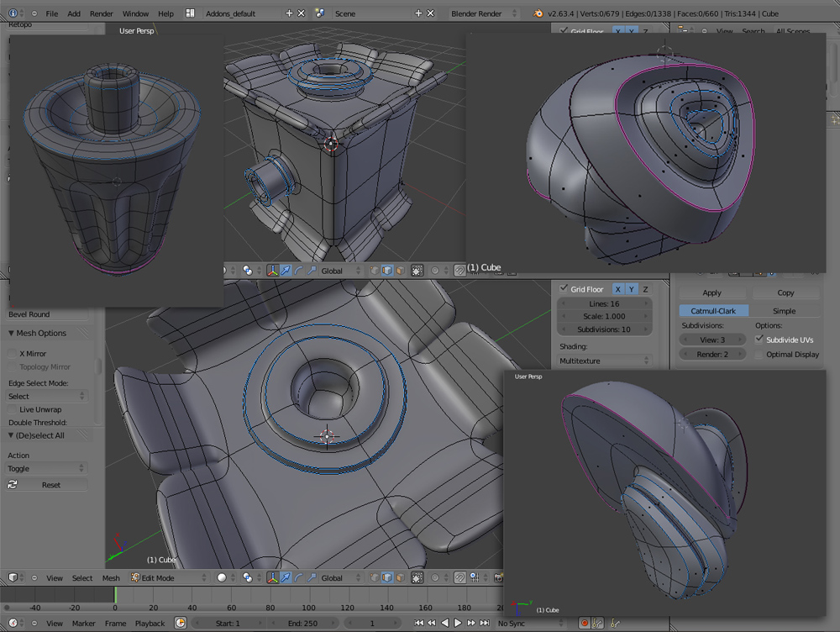840x632 pixels.
Task: Click the Blender info icon top-left
Action: 14,13
